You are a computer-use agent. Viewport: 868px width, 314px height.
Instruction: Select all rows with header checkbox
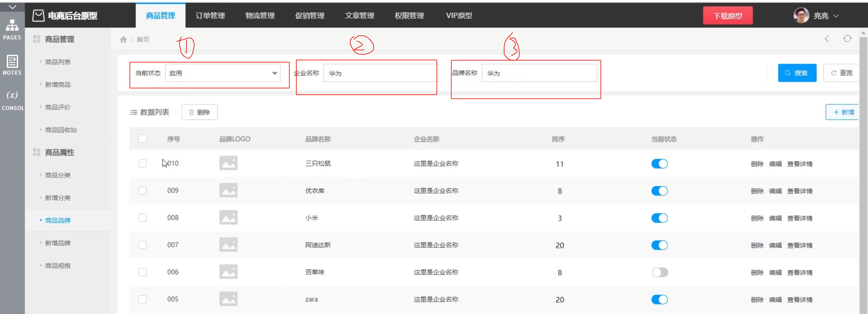pos(143,139)
